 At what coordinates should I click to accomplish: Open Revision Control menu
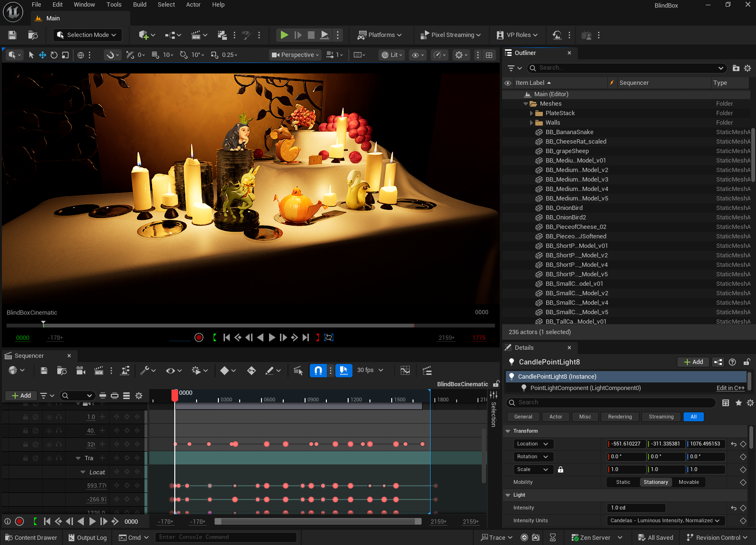pos(717,537)
